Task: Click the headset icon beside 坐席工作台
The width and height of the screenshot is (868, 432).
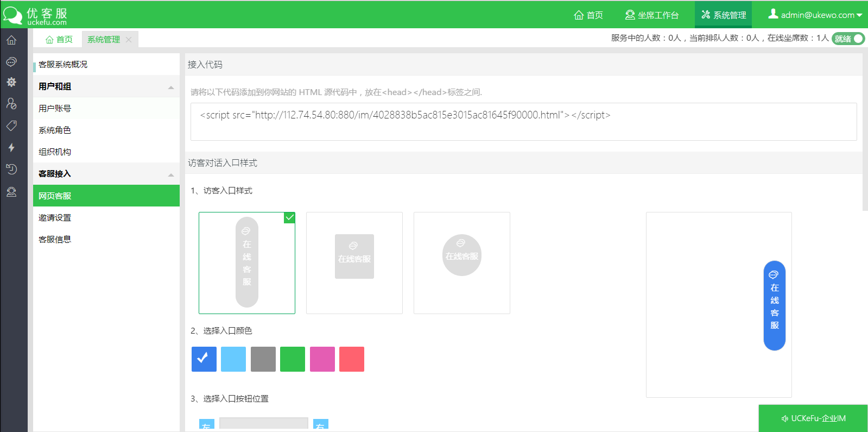Action: [630, 15]
